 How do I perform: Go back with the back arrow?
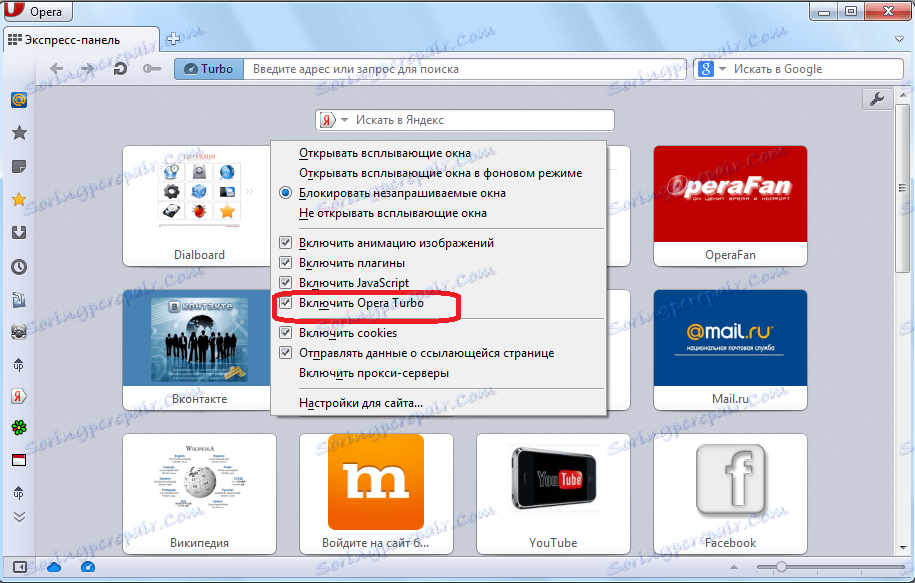point(57,69)
